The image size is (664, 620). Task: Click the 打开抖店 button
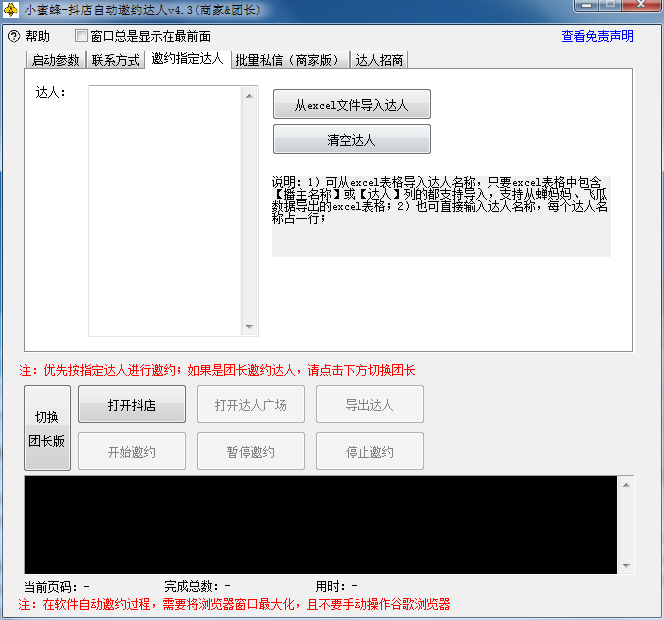coord(132,404)
